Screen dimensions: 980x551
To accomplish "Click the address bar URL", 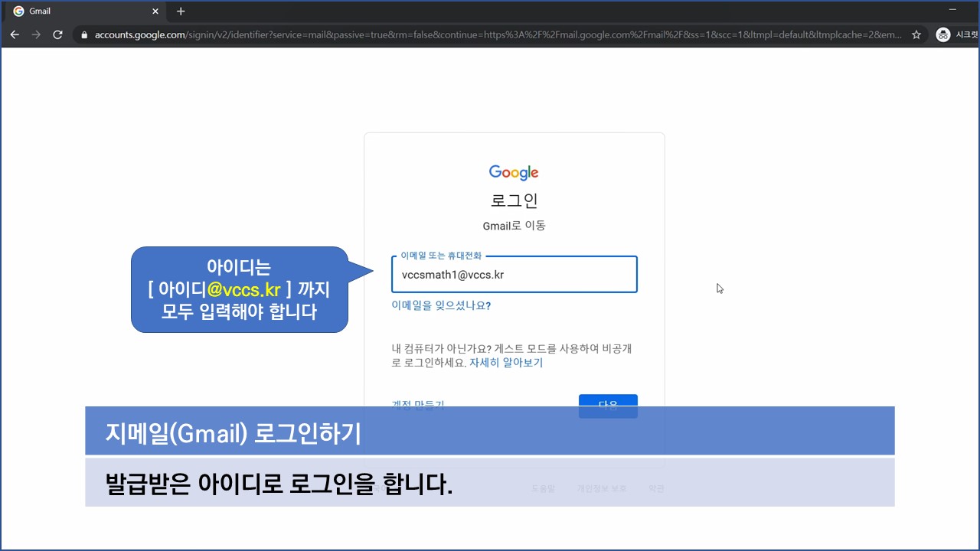I will pos(498,35).
